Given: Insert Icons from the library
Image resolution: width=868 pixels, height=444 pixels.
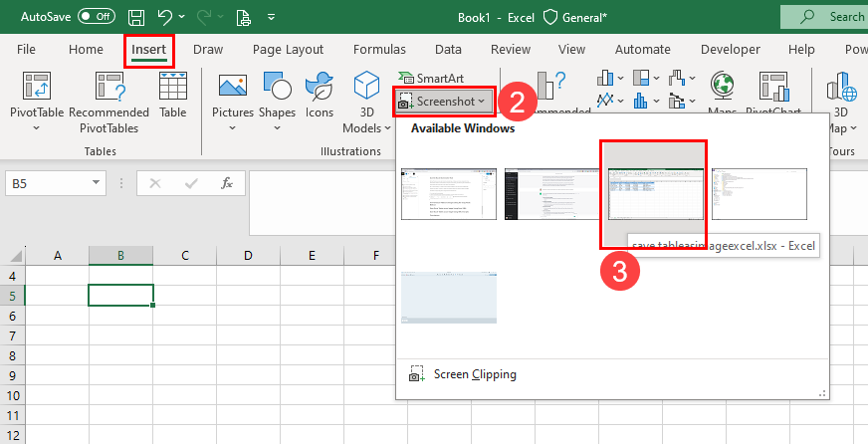Looking at the screenshot, I should click(x=320, y=95).
